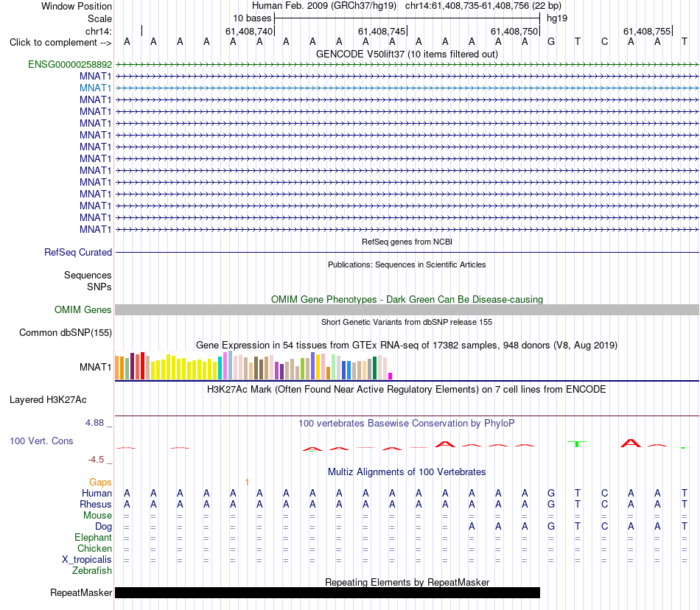Click 'Repeating Elements by RepeatMasker' title
The image size is (700, 610).
pyautogui.click(x=407, y=582)
